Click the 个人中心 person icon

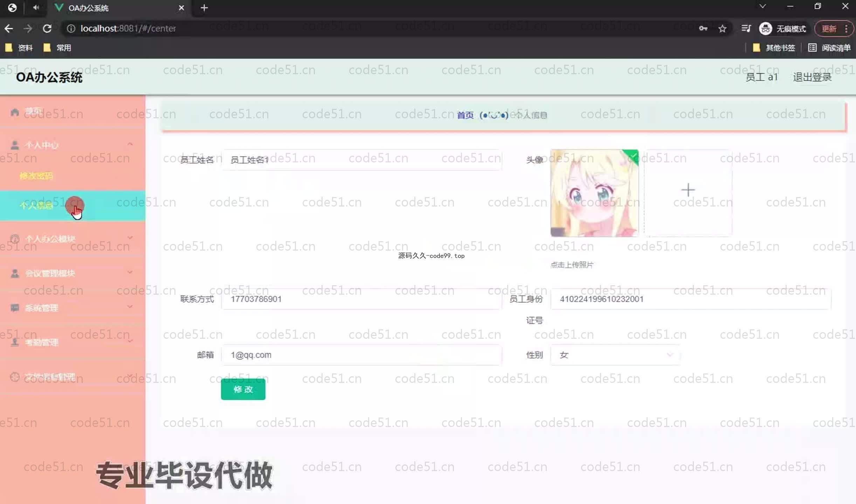tap(15, 145)
